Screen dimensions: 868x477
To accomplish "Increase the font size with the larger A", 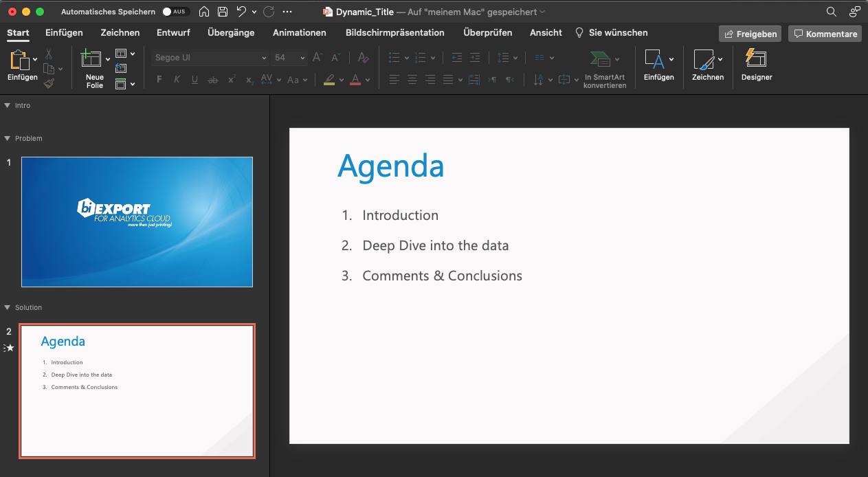I will [318, 58].
